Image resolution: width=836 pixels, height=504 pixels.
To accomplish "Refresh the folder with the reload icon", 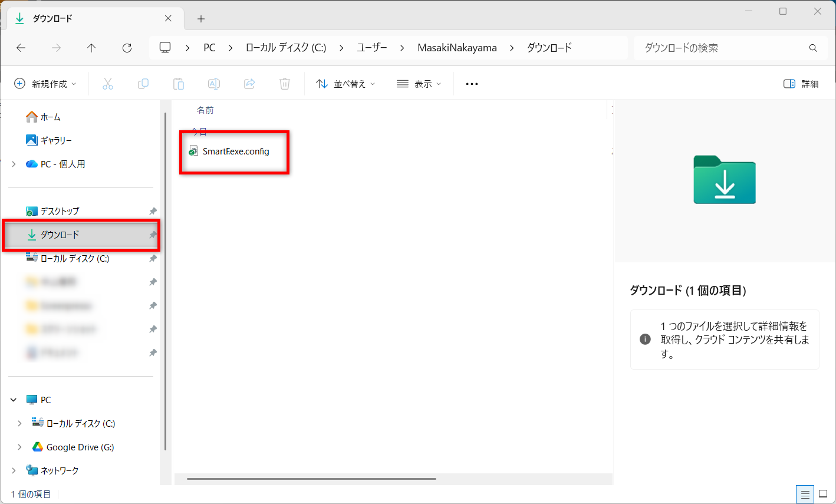I will click(127, 48).
